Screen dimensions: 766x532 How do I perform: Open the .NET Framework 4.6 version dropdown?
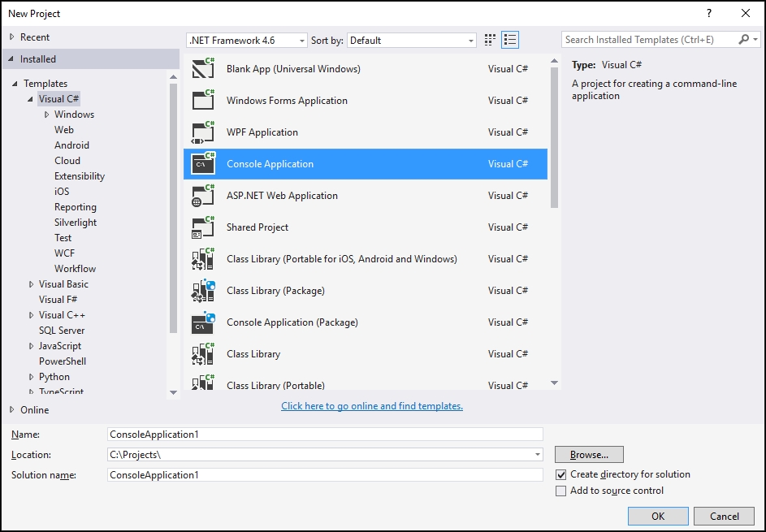click(x=247, y=40)
